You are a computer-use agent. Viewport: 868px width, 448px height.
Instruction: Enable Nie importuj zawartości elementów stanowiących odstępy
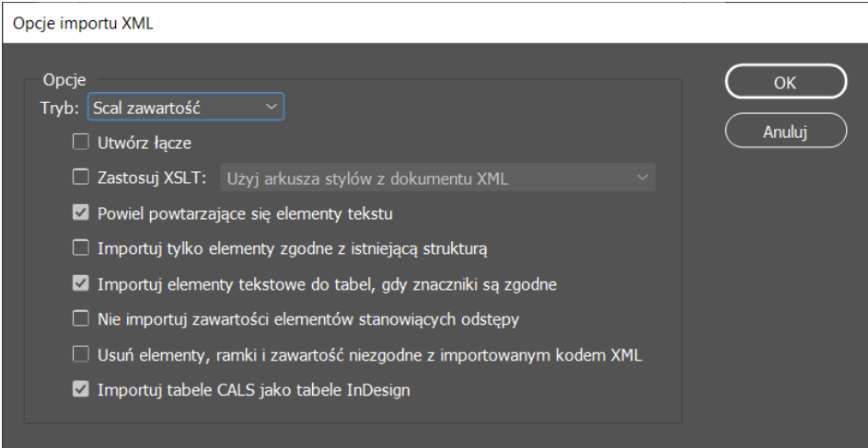pos(81,319)
